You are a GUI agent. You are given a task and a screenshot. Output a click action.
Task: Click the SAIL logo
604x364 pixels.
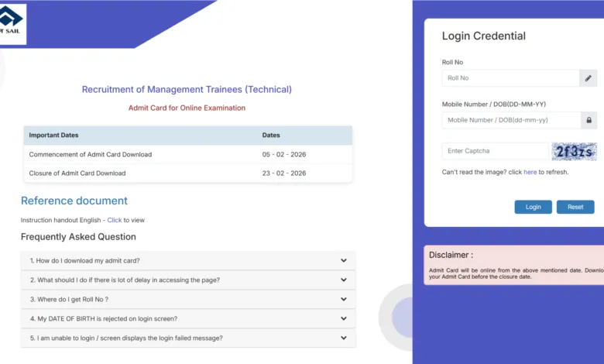point(12,24)
